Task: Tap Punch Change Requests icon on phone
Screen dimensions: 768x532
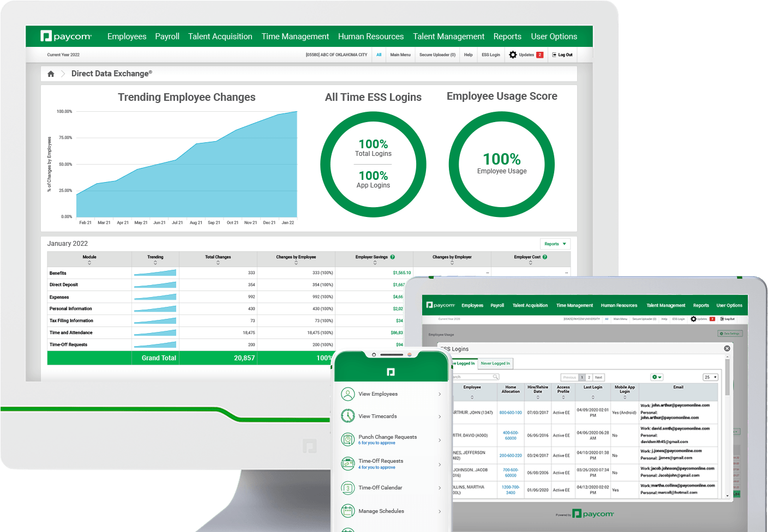Action: point(348,439)
